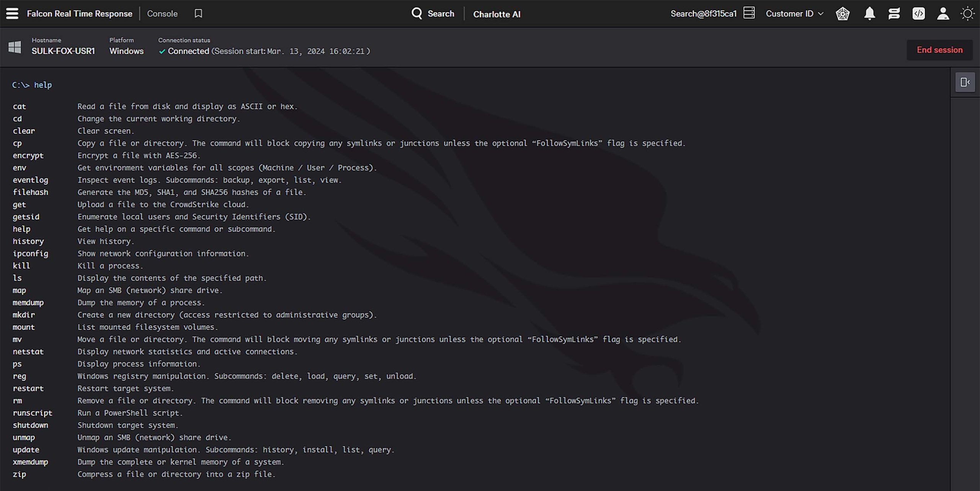The width and height of the screenshot is (980, 491).
Task: Open the API code tools icon
Action: point(918,13)
